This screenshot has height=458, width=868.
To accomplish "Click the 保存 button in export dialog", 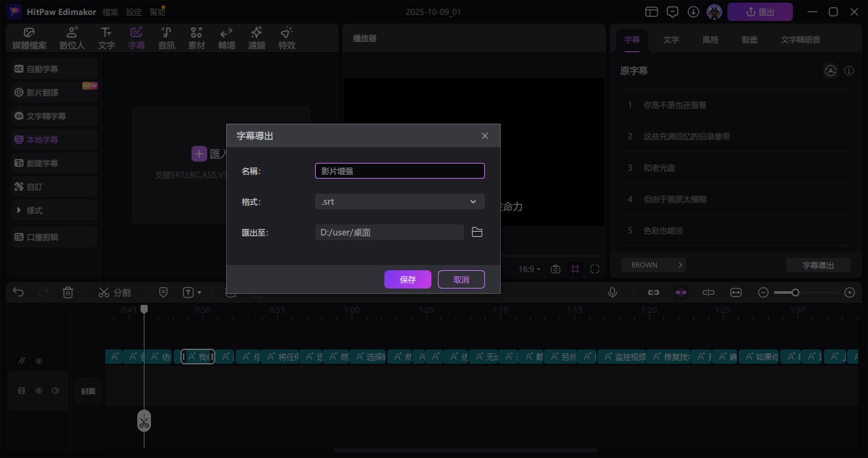I will 407,279.
